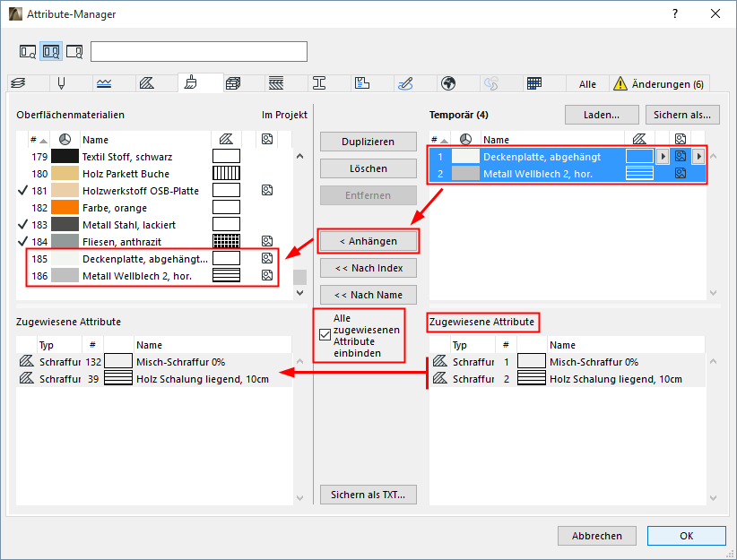The height and width of the screenshot is (560, 737).
Task: Select the row 'Metall Stahl, lackiert'
Action: (153, 225)
